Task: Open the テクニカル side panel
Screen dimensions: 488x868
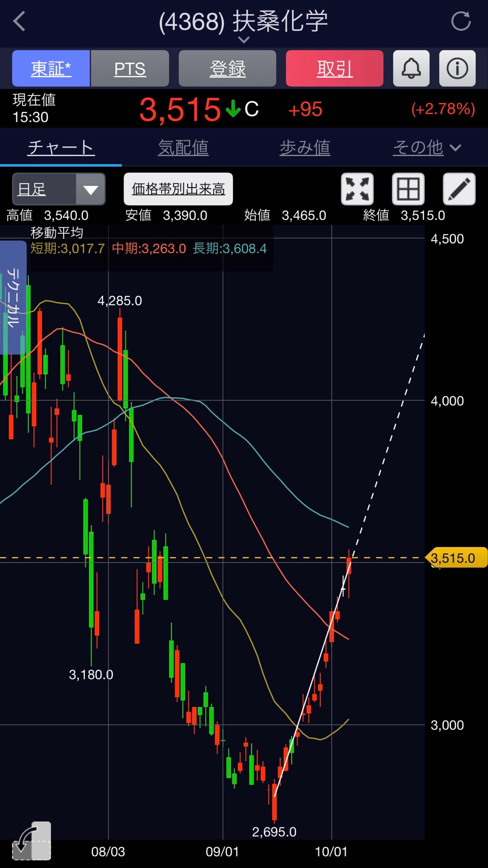Action: [13, 297]
